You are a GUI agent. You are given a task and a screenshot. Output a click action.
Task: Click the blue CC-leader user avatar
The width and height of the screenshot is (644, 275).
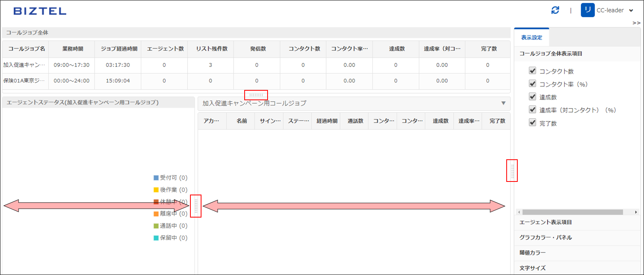pos(587,10)
